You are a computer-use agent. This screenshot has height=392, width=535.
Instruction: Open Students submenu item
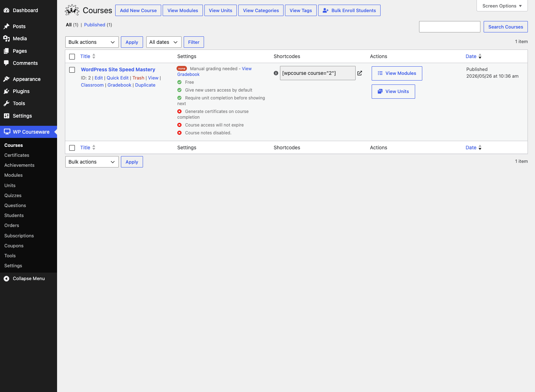point(14,216)
